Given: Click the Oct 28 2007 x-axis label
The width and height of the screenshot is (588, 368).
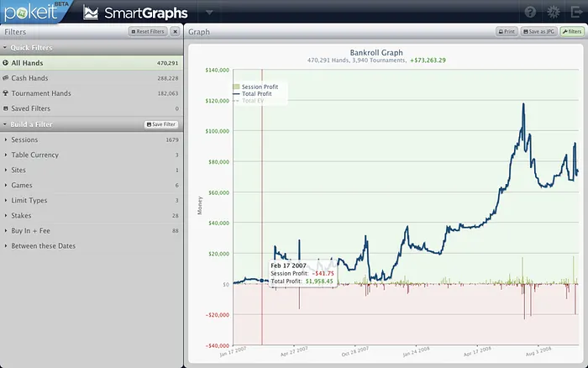Looking at the screenshot, I should click(355, 352).
